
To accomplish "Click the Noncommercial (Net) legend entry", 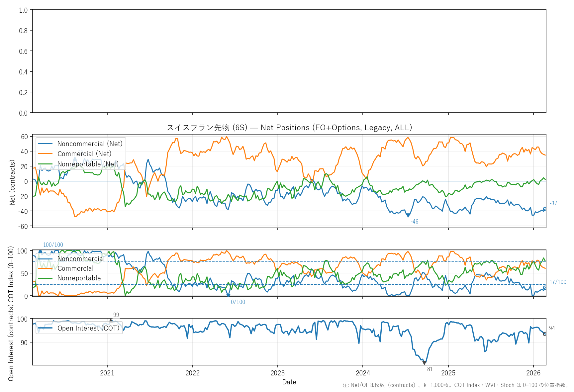I will pyautogui.click(x=90, y=144).
